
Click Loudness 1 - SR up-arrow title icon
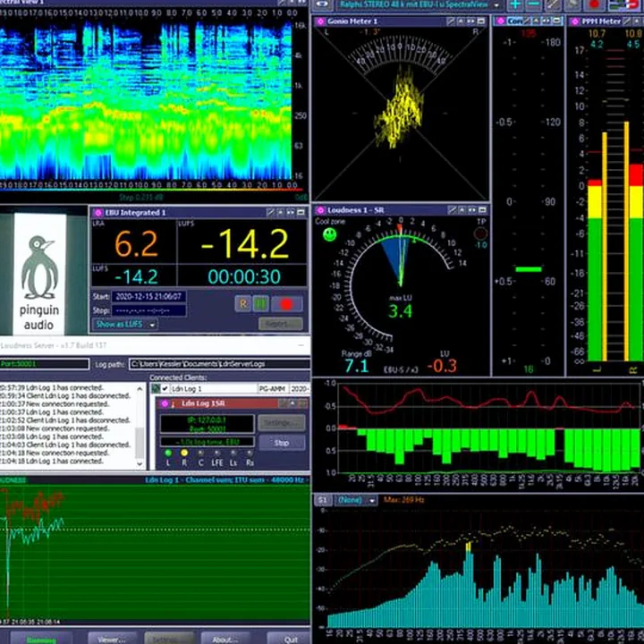(462, 210)
